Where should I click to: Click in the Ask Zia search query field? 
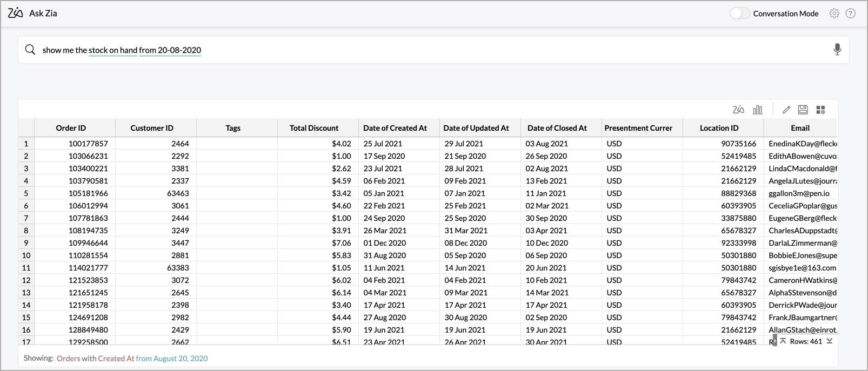[x=432, y=50]
